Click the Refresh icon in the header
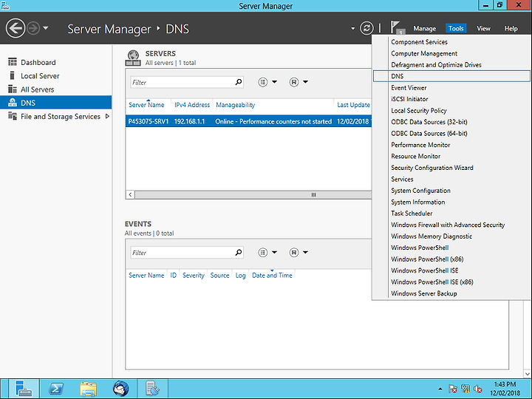Viewport: 532px width, 399px height. [x=366, y=28]
